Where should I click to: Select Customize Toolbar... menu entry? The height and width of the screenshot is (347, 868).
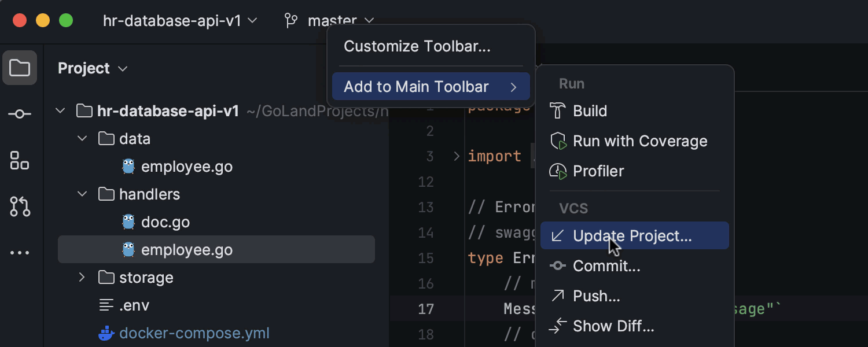point(417,46)
